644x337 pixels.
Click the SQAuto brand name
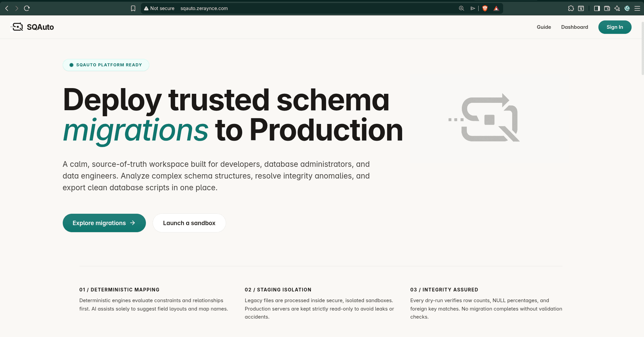[40, 27]
